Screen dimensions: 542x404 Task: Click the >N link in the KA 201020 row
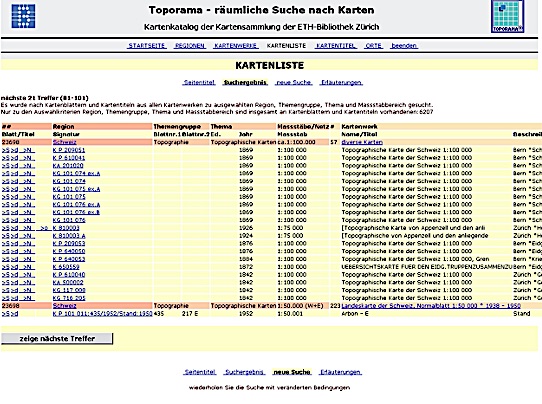pyautogui.click(x=27, y=166)
